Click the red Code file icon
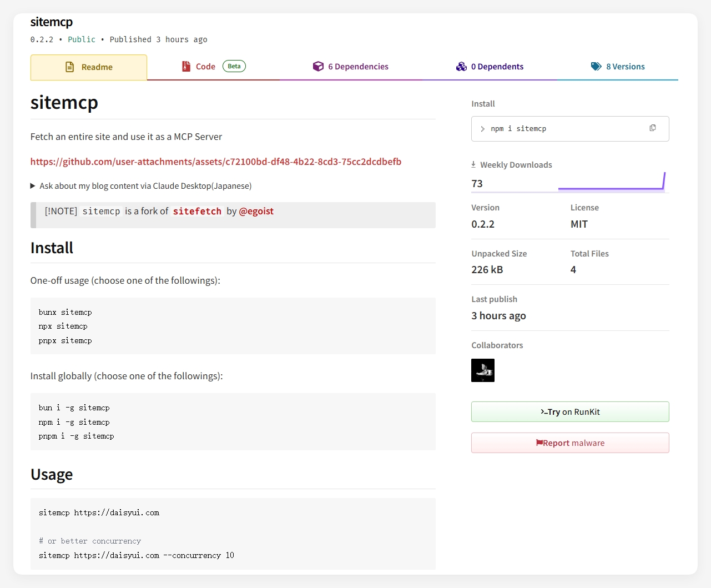 186,67
